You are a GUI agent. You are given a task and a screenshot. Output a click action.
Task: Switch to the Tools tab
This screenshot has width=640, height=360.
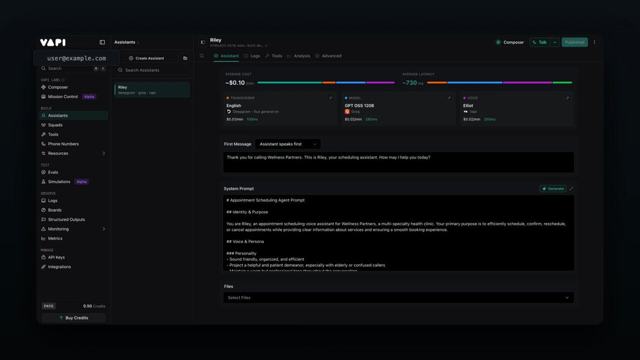[x=274, y=56]
